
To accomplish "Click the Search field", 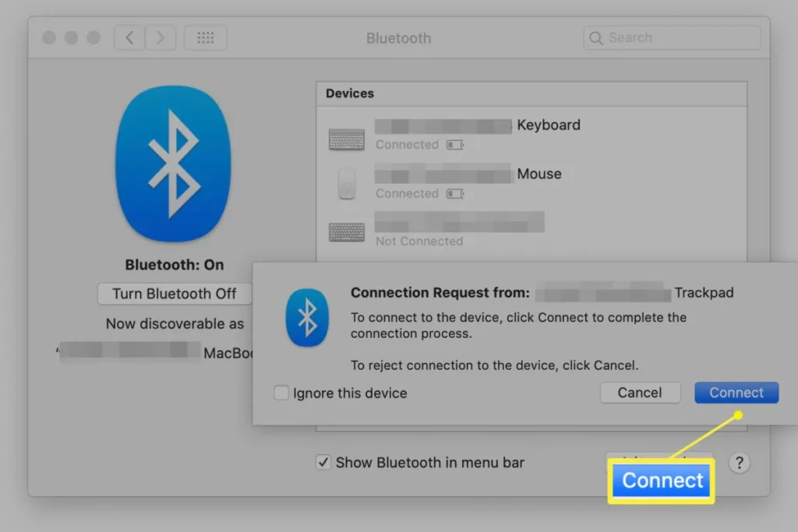I will [x=672, y=37].
